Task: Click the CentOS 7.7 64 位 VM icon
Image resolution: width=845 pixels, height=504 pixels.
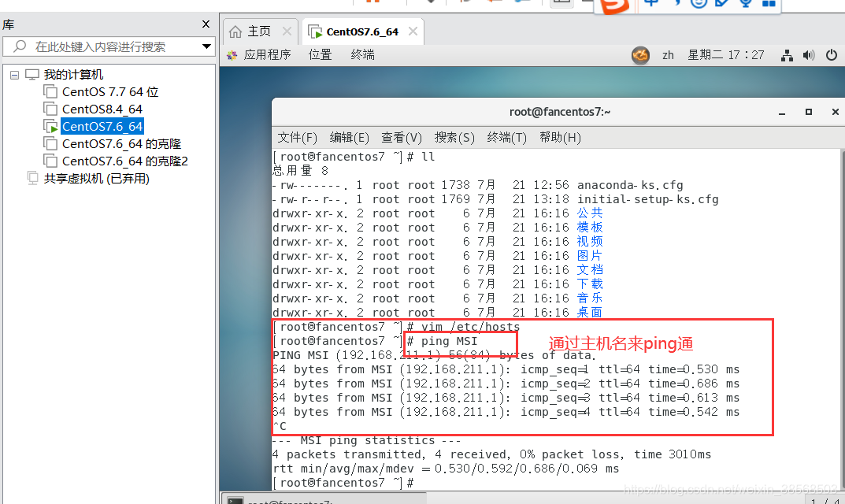Action: pos(50,91)
